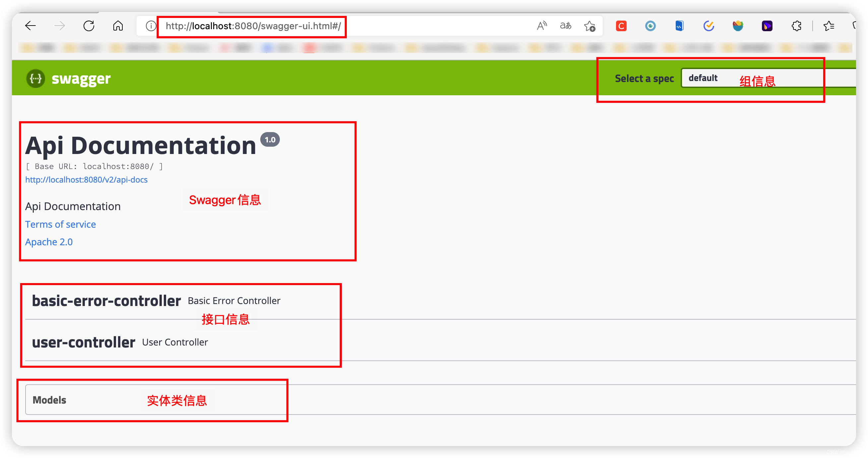This screenshot has width=868, height=458.
Task: Click the Select a spec label
Action: click(644, 78)
